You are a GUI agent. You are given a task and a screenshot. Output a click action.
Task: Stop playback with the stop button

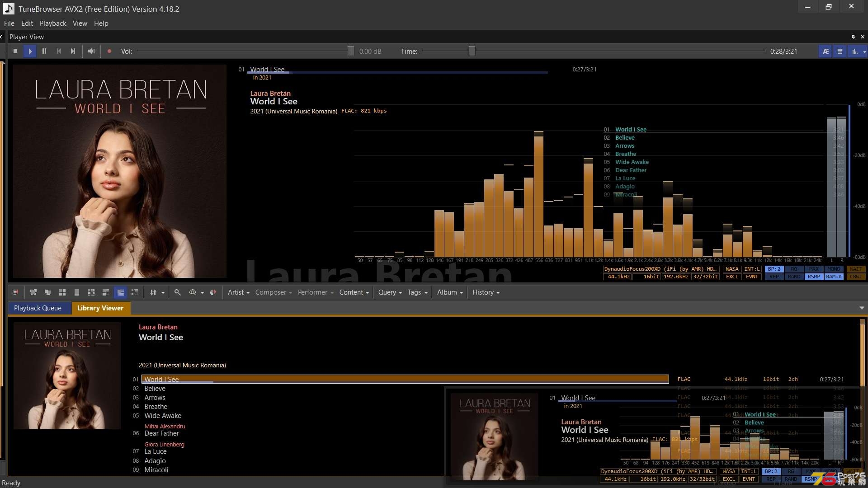coord(15,51)
